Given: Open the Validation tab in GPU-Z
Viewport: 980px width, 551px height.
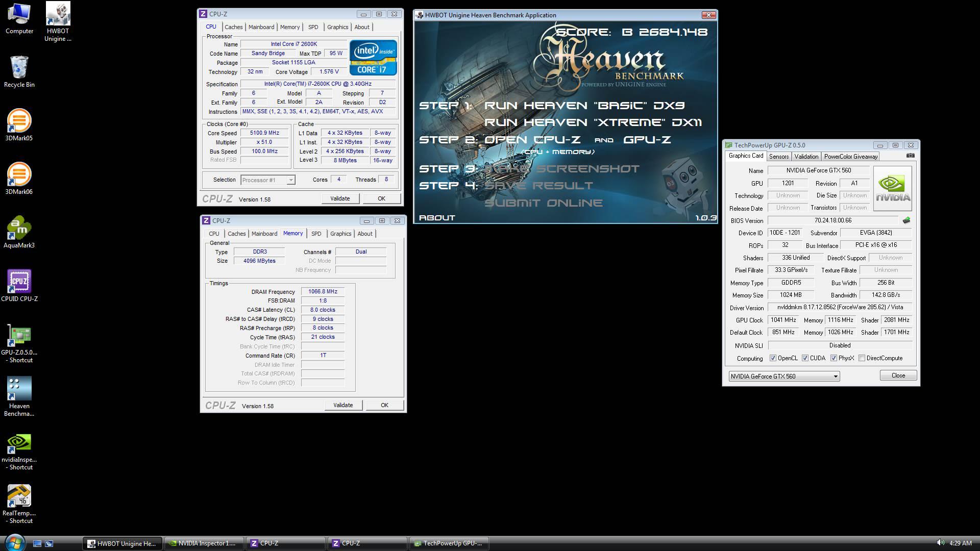Looking at the screenshot, I should 806,157.
